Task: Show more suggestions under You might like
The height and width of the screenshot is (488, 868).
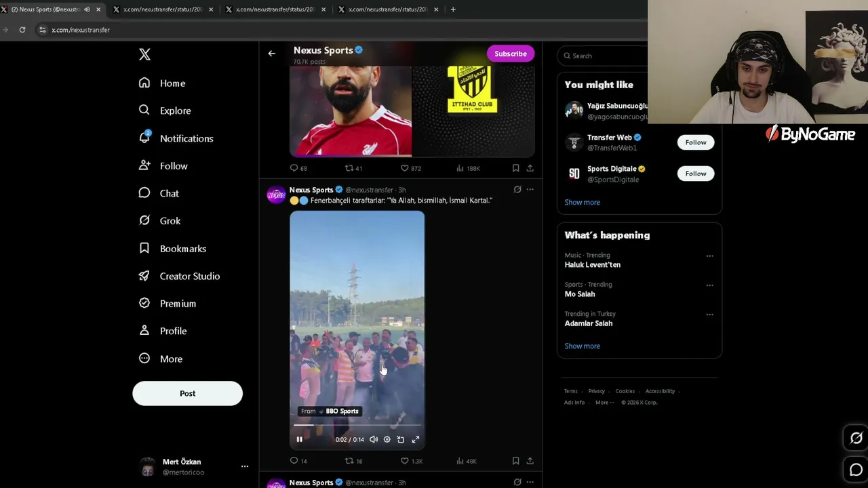Action: coord(583,202)
